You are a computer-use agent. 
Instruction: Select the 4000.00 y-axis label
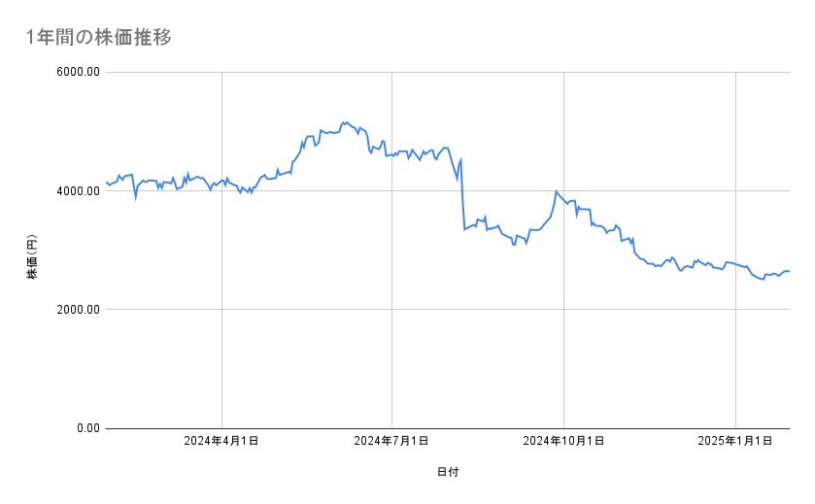(76, 191)
